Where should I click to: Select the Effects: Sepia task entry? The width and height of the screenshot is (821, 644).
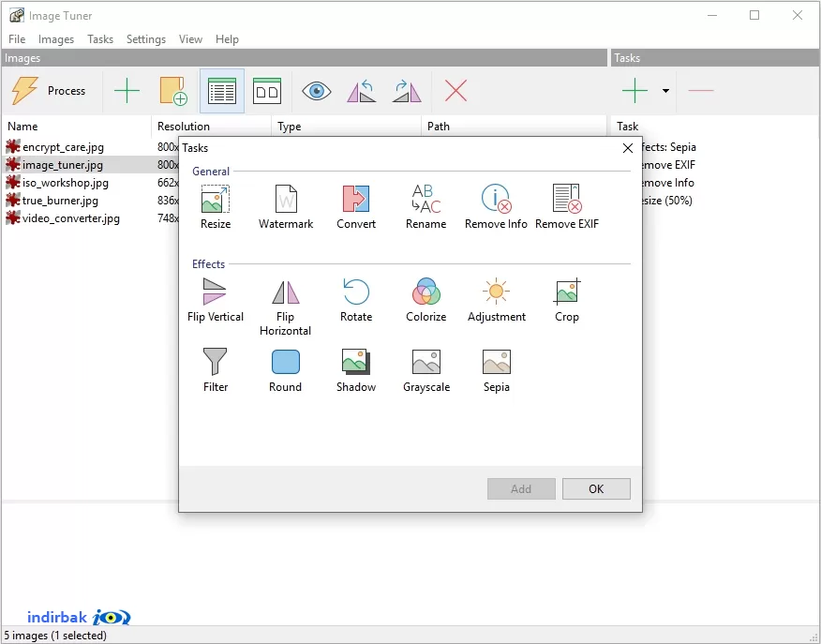click(x=669, y=147)
